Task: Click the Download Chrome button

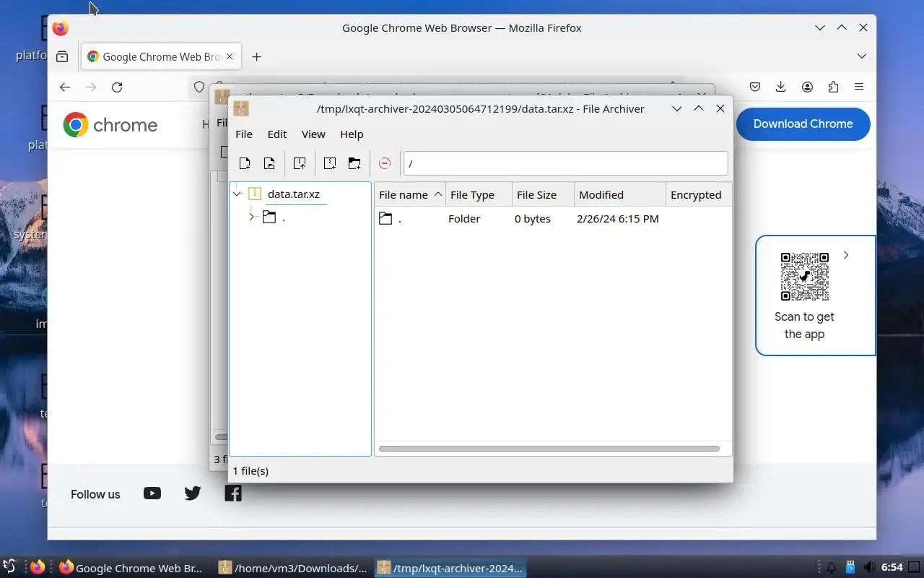Action: tap(803, 124)
